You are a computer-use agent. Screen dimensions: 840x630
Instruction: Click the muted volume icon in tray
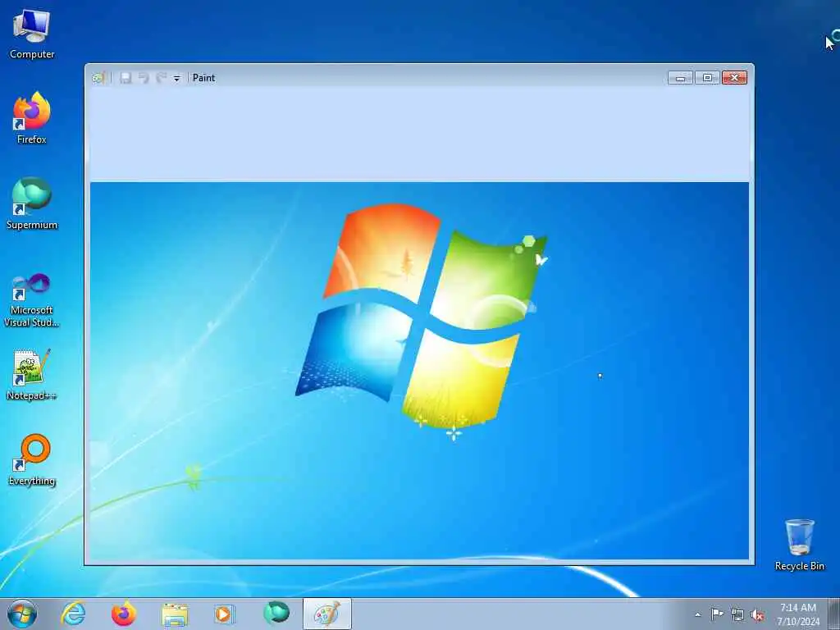(x=757, y=615)
